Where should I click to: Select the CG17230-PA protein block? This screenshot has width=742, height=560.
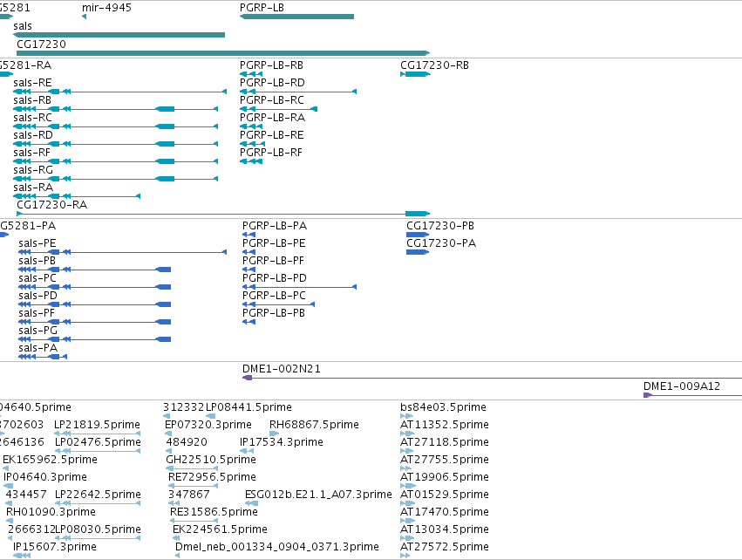418,252
